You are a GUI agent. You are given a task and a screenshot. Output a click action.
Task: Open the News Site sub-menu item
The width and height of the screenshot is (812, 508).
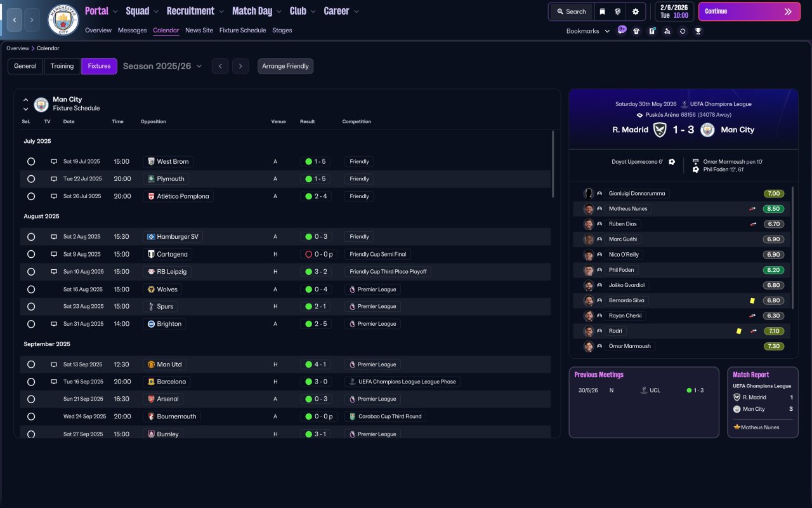199,30
